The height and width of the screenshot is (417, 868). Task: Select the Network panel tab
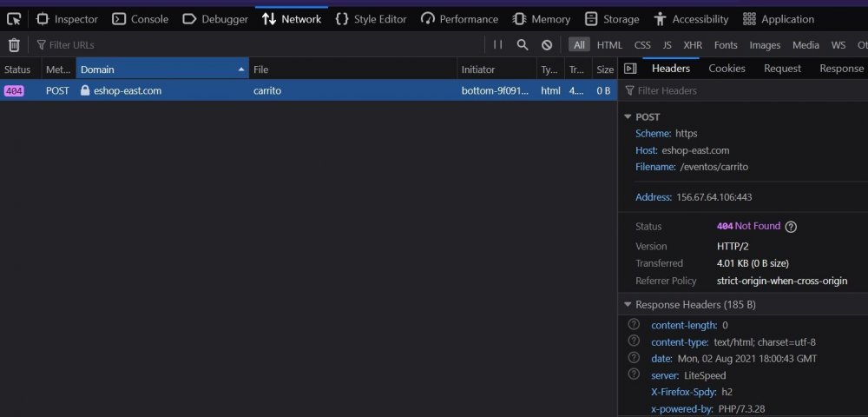[x=292, y=19]
